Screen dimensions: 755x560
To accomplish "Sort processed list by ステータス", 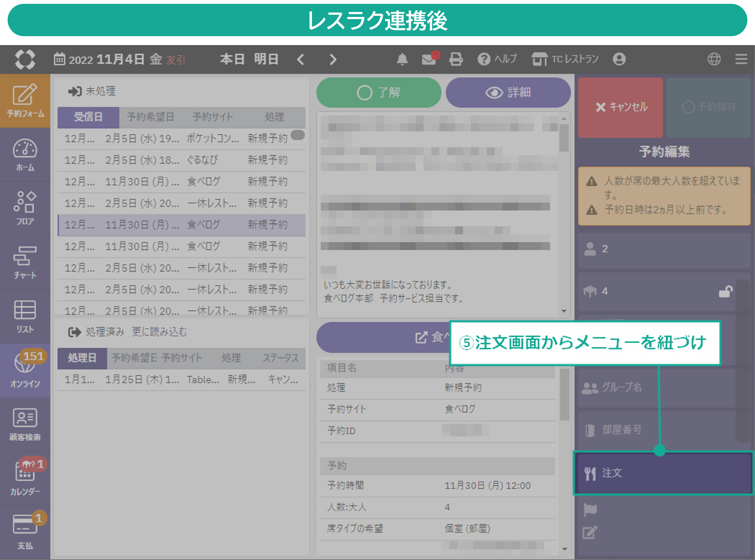I will (281, 358).
